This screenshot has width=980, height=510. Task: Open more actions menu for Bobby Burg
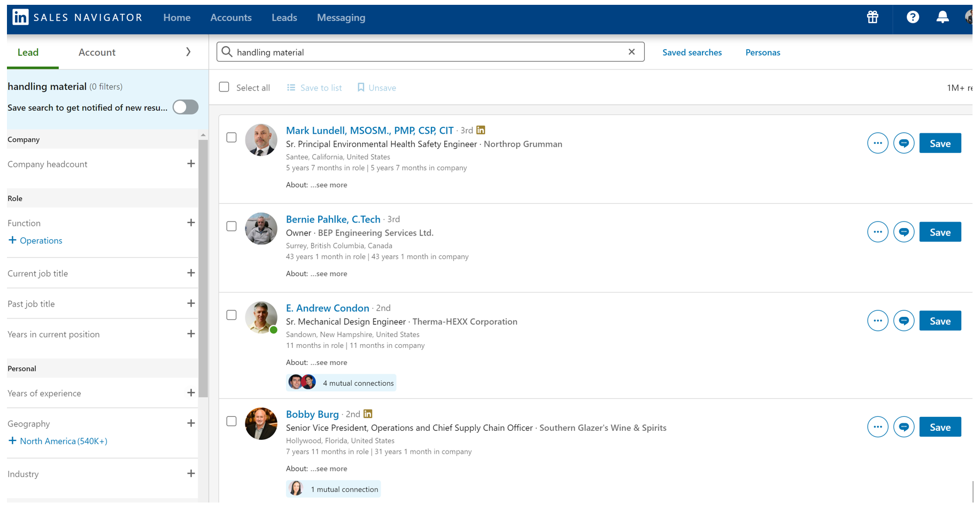[x=877, y=427]
